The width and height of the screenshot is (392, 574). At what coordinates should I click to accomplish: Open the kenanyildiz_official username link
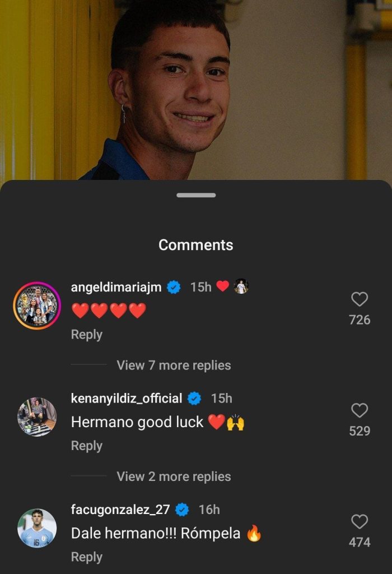[x=127, y=399]
